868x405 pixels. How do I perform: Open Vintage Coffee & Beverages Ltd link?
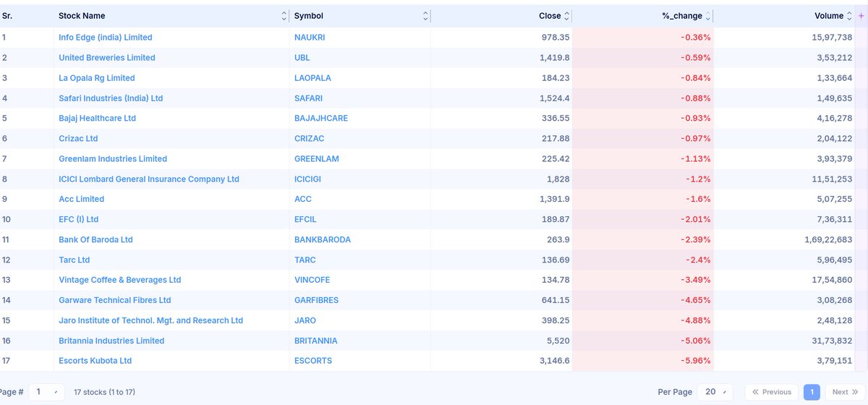[120, 280]
